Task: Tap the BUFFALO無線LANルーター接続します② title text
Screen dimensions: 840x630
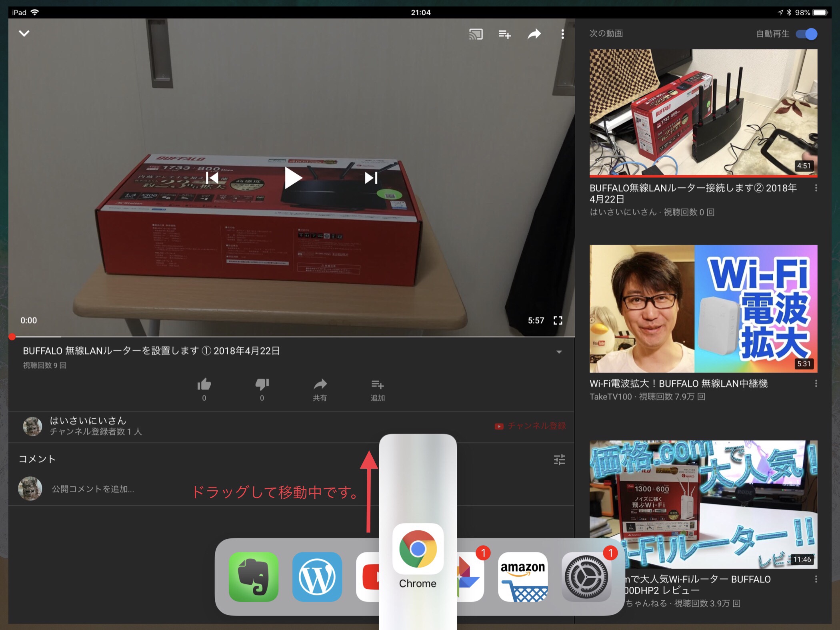Action: point(693,193)
